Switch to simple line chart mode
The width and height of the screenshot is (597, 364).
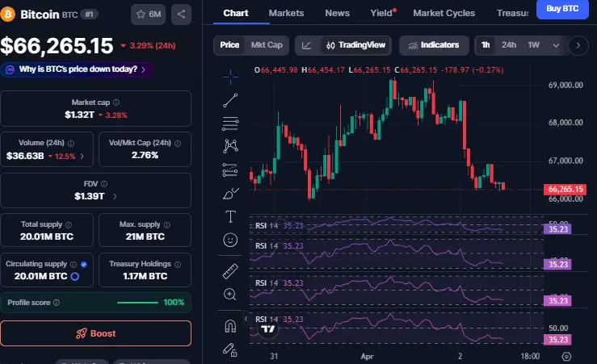tap(307, 46)
